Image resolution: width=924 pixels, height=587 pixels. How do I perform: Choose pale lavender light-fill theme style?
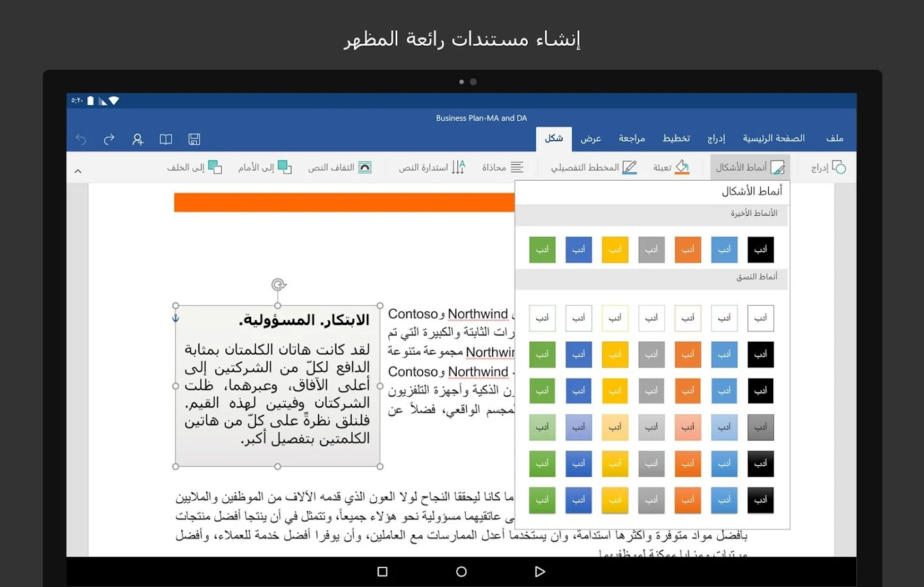pos(579,427)
